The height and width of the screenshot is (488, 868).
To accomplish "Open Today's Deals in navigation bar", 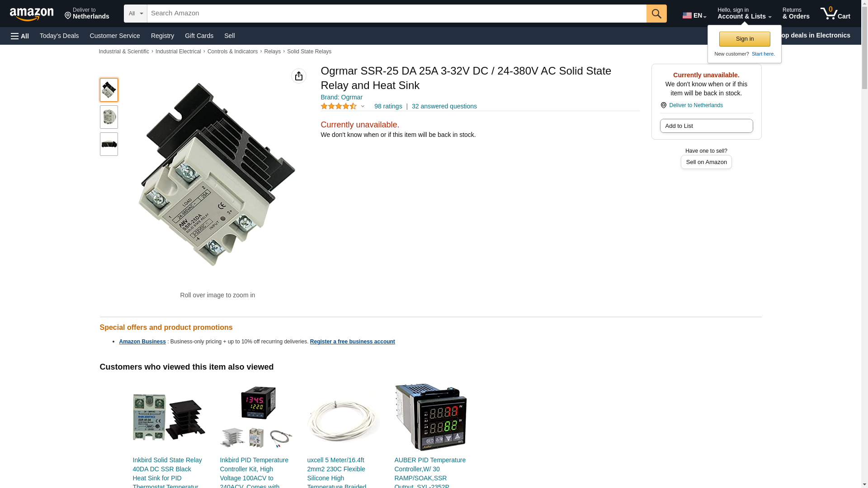I will point(59,36).
